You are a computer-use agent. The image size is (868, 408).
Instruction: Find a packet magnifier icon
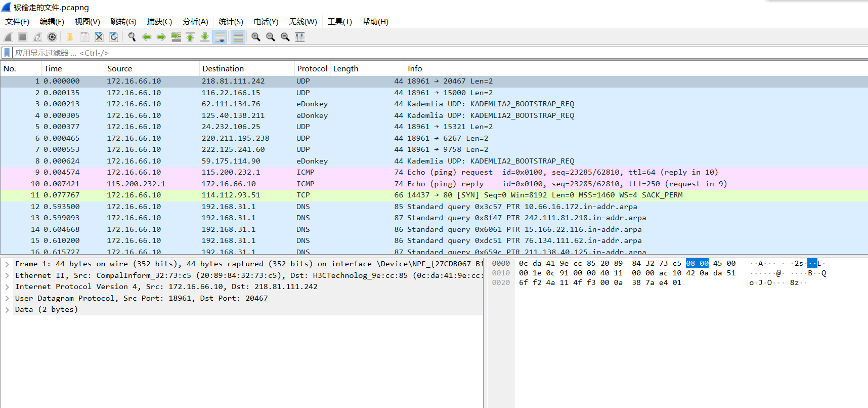coord(132,37)
